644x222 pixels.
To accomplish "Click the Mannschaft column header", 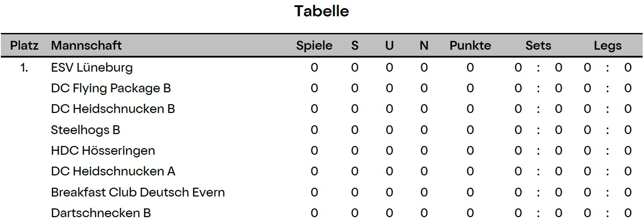I will click(86, 46).
